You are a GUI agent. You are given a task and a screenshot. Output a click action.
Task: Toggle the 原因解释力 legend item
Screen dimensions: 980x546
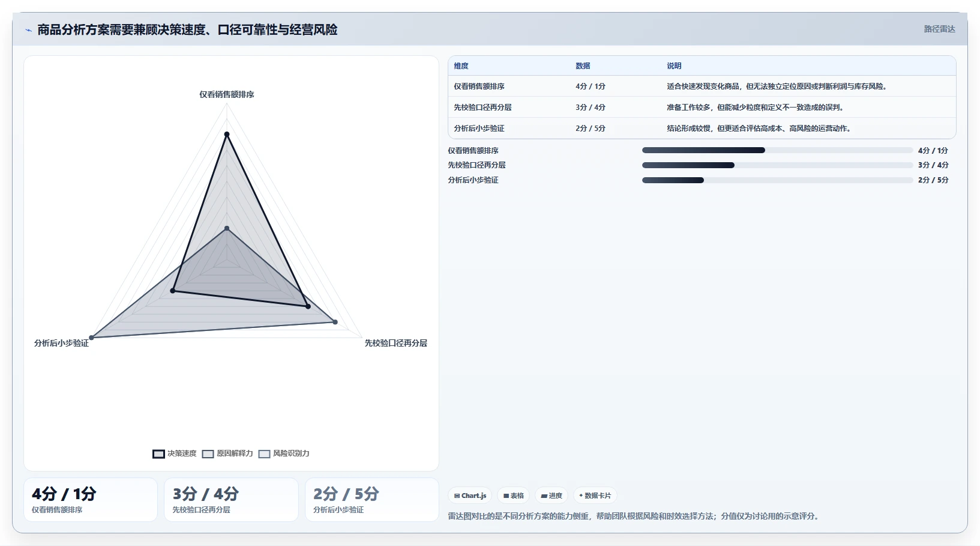227,453
